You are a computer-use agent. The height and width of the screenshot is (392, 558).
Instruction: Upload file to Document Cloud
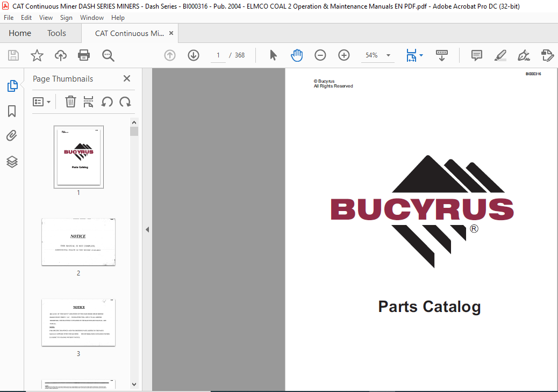pos(61,55)
